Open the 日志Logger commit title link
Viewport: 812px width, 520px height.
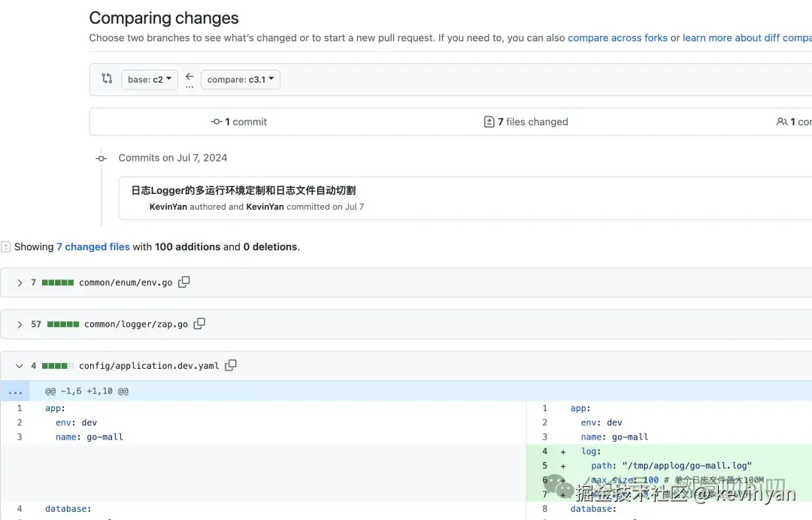click(x=244, y=190)
